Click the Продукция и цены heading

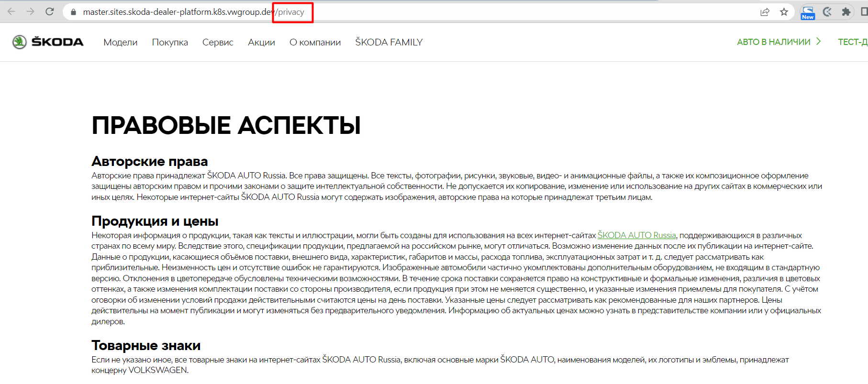pos(155,221)
